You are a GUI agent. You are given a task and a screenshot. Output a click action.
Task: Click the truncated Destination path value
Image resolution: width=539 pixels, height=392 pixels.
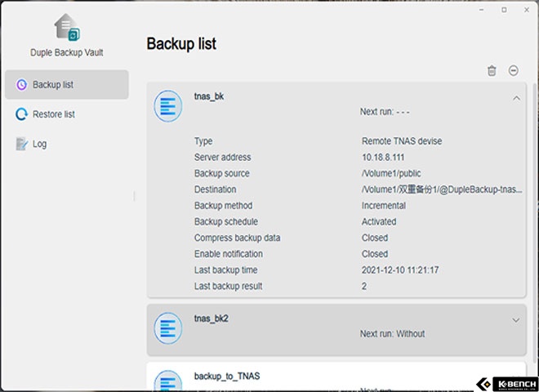point(442,189)
